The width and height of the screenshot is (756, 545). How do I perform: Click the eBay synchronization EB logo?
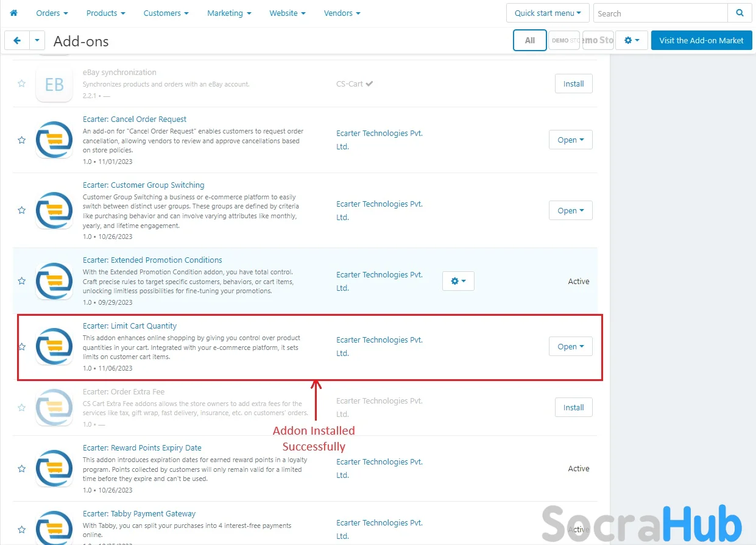[54, 84]
